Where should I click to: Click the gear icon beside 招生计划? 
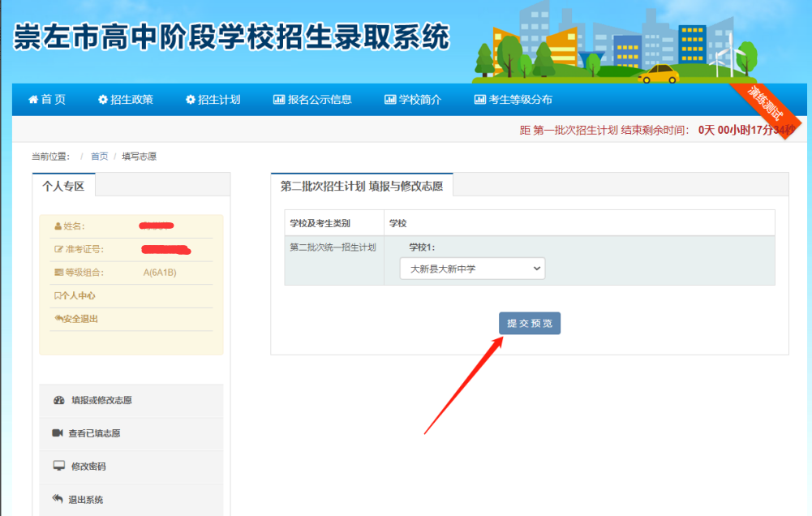pos(191,100)
